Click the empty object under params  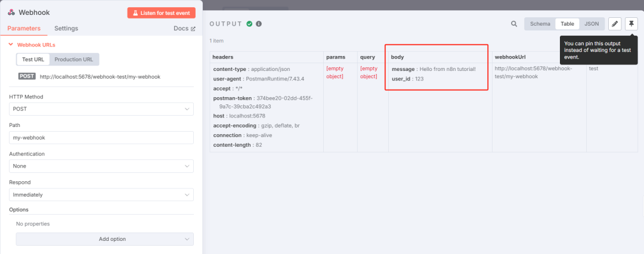[335, 73]
